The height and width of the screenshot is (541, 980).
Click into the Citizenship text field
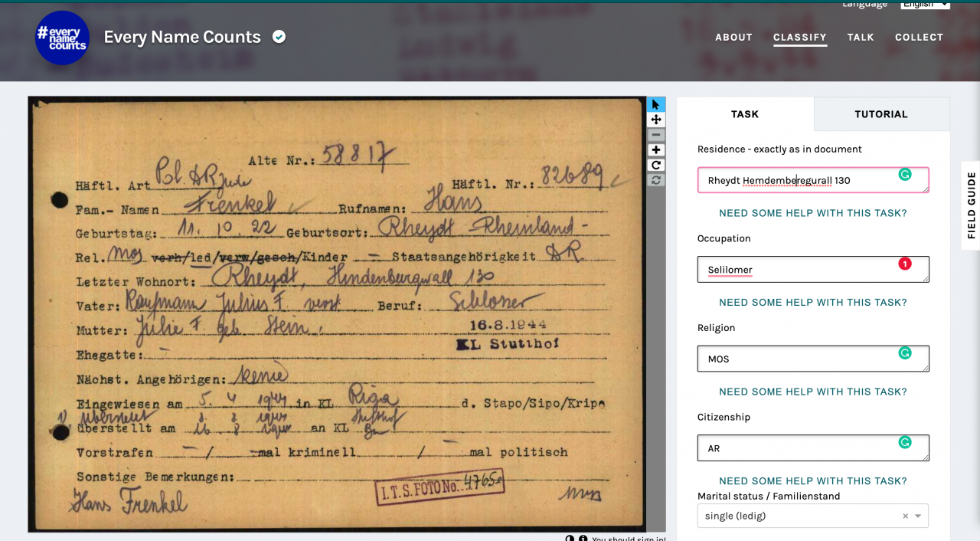click(813, 448)
